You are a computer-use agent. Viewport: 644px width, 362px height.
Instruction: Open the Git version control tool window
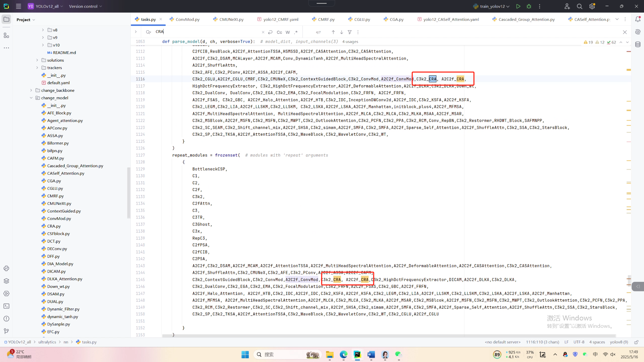click(x=6, y=331)
